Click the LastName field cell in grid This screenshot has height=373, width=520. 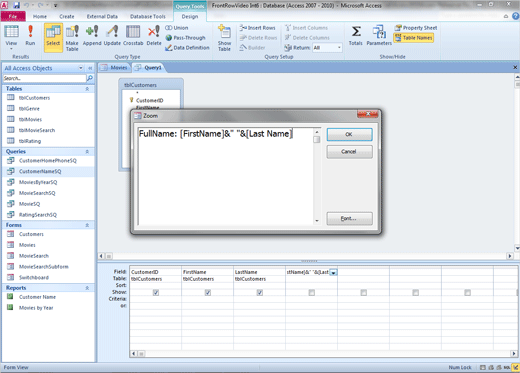coord(259,272)
